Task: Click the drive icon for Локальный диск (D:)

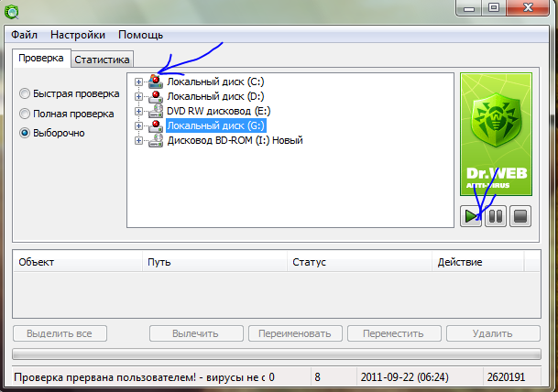Action: coord(156,96)
